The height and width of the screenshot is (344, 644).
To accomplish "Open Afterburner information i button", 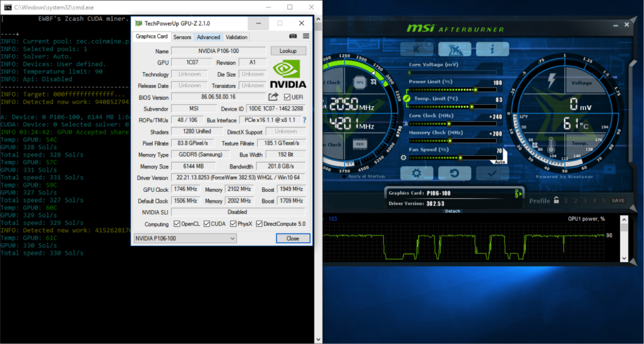I will (492, 49).
